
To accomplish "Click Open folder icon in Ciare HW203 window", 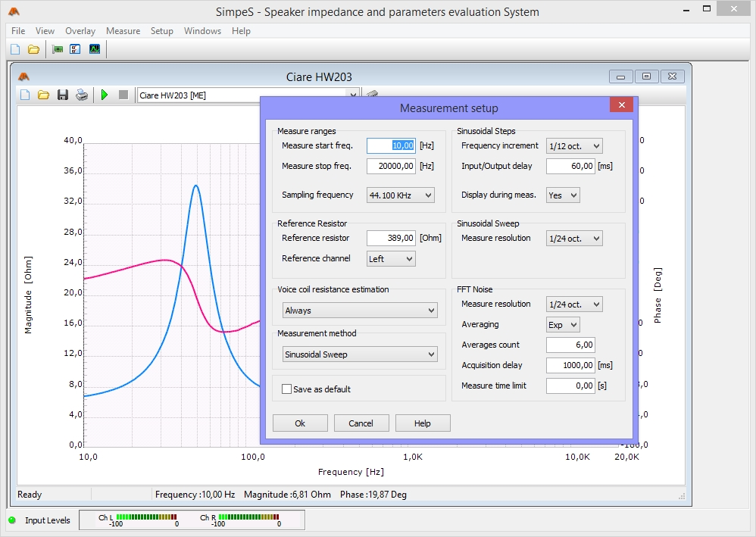I will pos(43,95).
